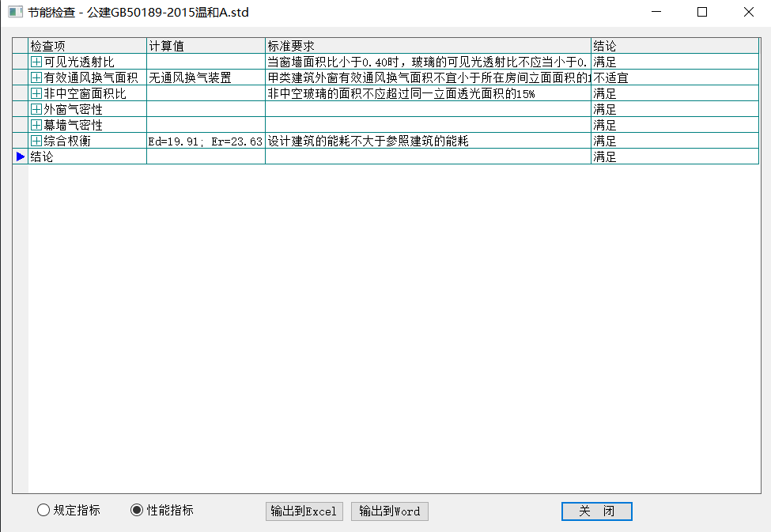
Task: Select the 无通风换气装置 cell
Action: [x=206, y=77]
